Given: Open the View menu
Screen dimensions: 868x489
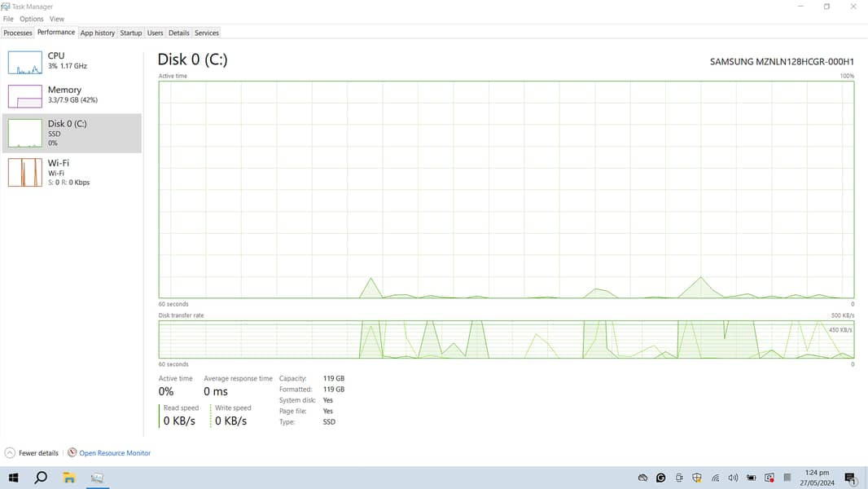Looking at the screenshot, I should click(57, 19).
